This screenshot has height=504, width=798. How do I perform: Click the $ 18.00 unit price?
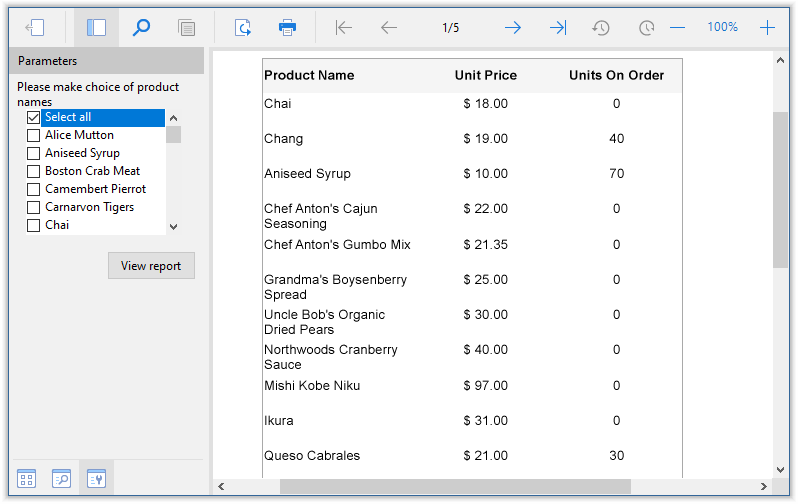point(486,104)
